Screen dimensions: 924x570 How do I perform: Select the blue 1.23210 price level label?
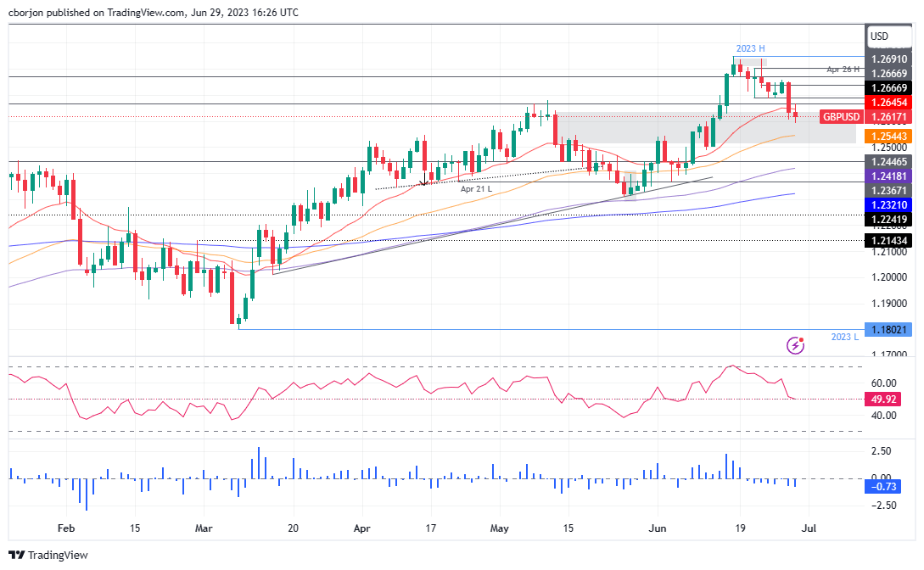(888, 204)
